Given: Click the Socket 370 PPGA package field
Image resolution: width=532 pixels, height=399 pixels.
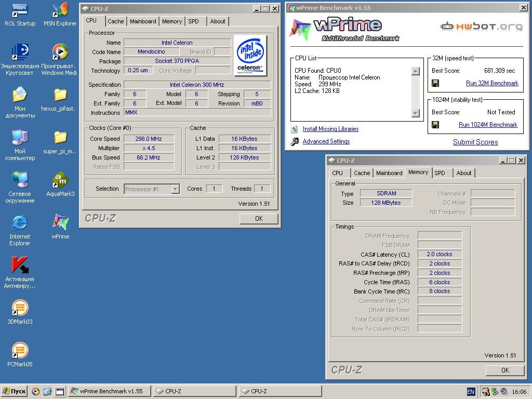Looking at the screenshot, I should click(177, 61).
